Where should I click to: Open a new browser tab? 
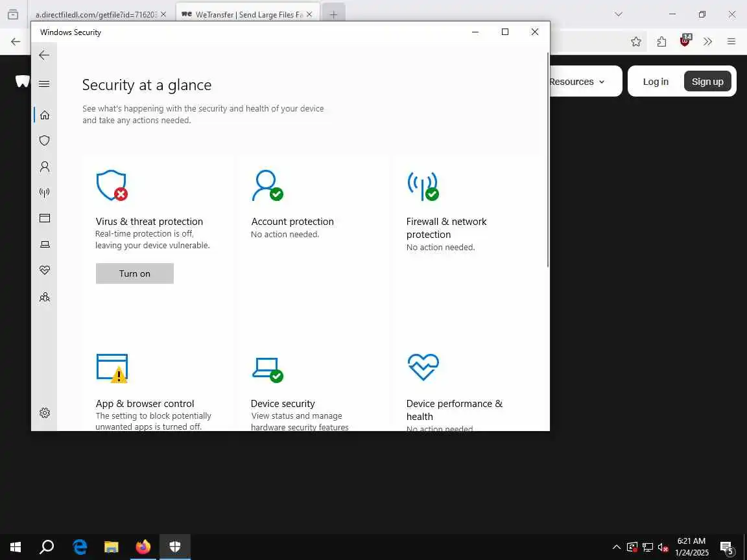pyautogui.click(x=333, y=15)
